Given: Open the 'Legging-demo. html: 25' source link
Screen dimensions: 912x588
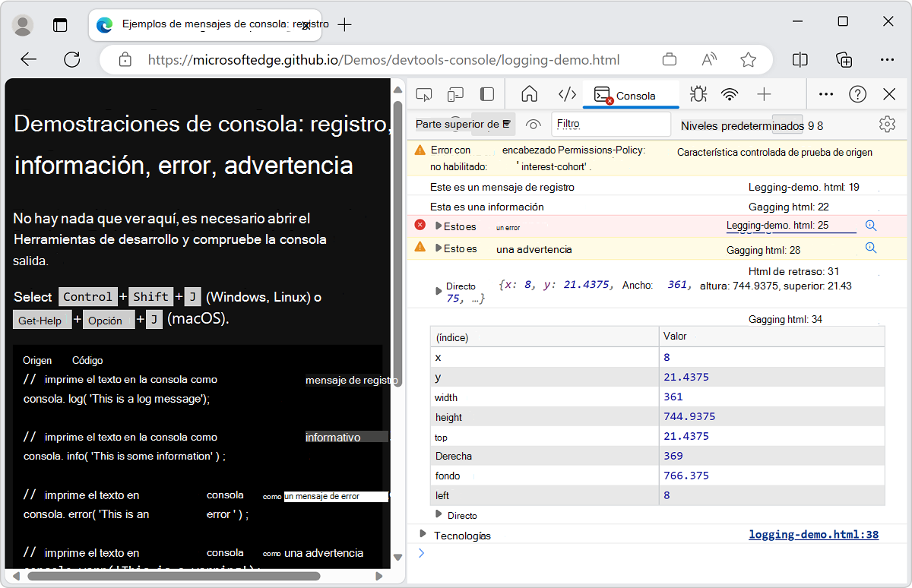Looking at the screenshot, I should coord(777,226).
